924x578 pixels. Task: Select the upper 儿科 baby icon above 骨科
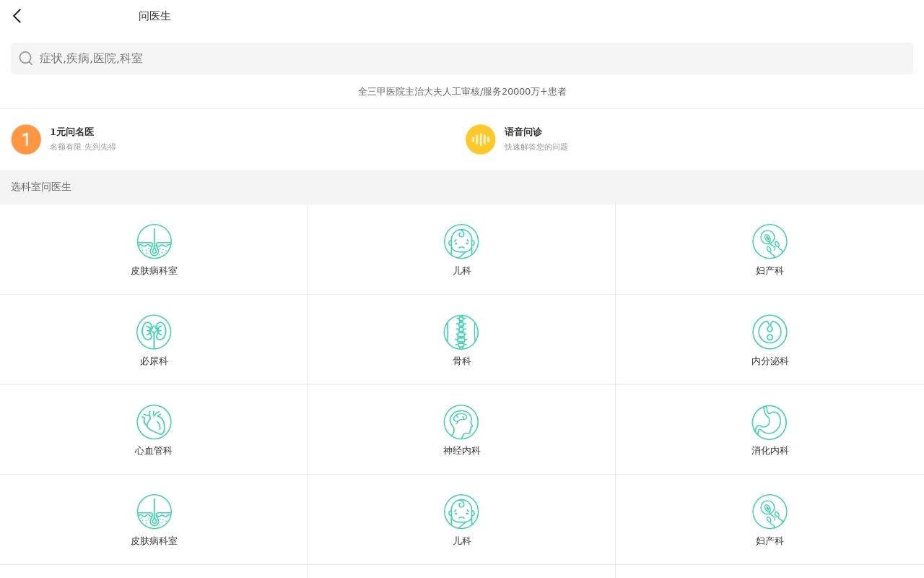coord(461,241)
